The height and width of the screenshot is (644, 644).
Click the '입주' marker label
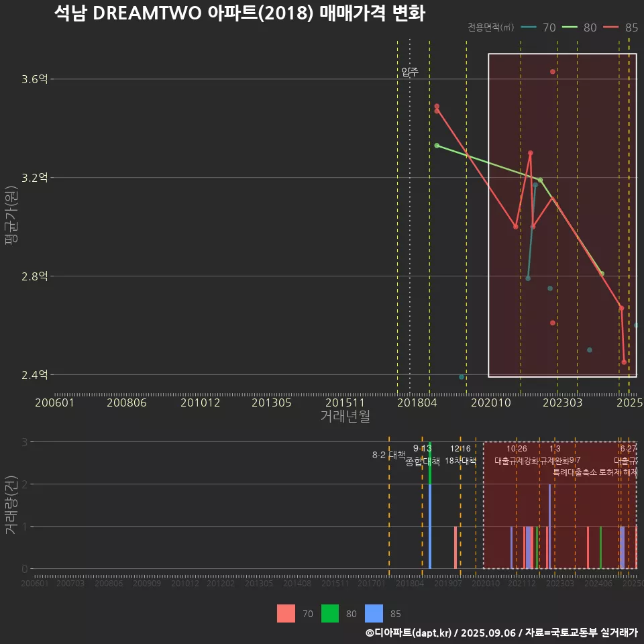click(410, 72)
